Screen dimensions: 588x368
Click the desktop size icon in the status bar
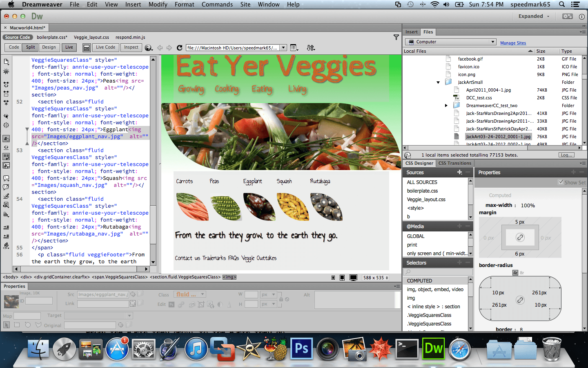click(x=353, y=278)
